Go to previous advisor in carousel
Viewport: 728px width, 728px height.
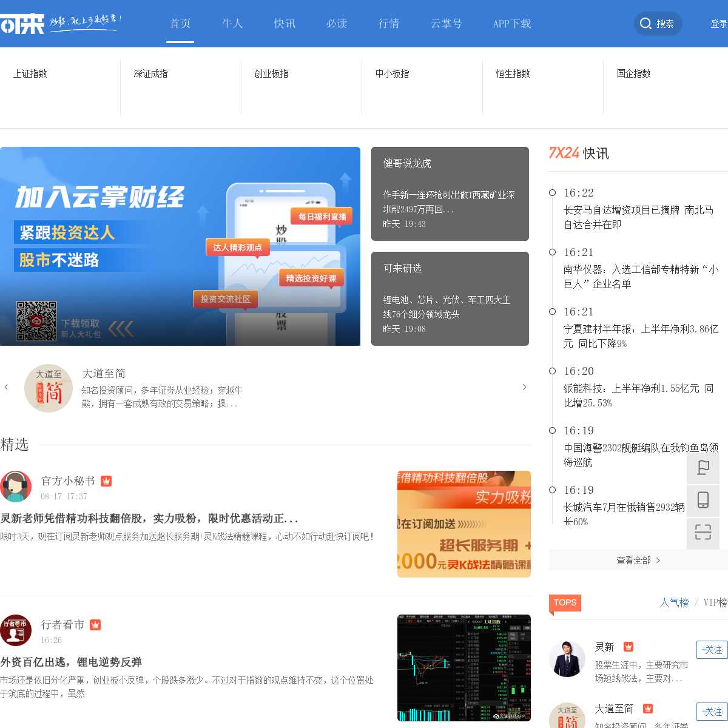coord(6,387)
